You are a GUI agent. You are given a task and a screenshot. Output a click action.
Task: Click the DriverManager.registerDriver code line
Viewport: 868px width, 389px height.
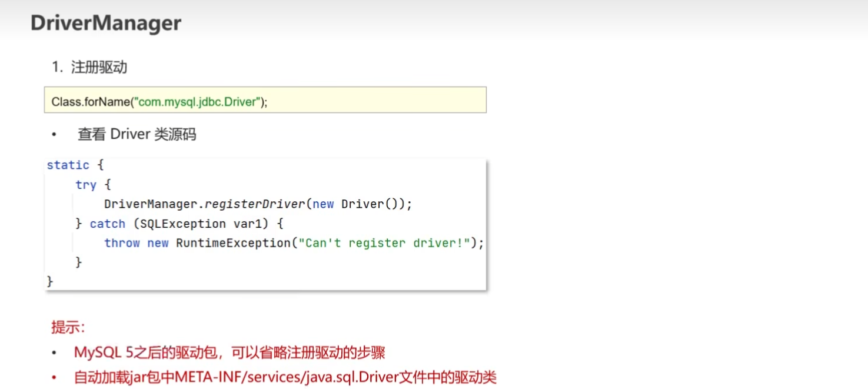[x=258, y=204]
